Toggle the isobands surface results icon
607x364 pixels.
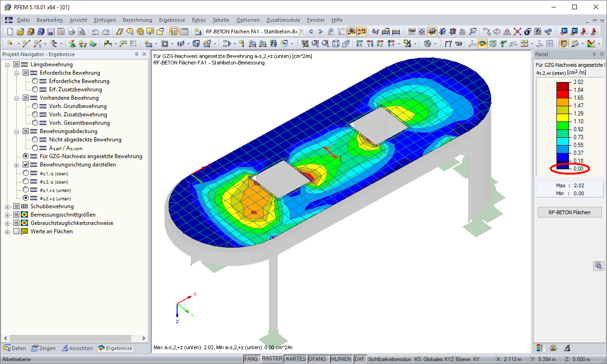coord(483,44)
